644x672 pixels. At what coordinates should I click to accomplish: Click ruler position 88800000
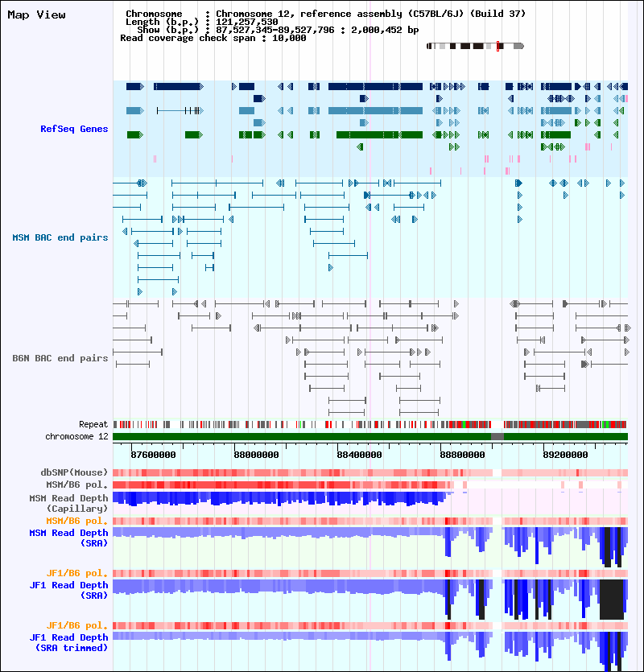(x=462, y=456)
